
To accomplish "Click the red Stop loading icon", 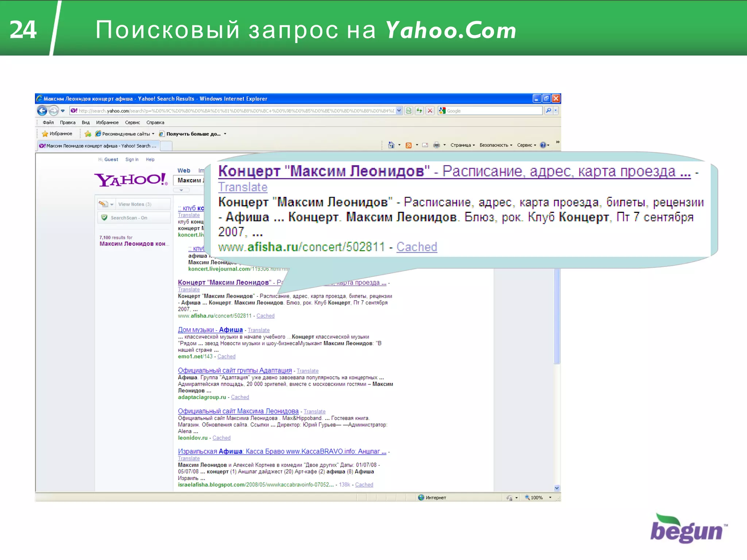I will tap(430, 111).
